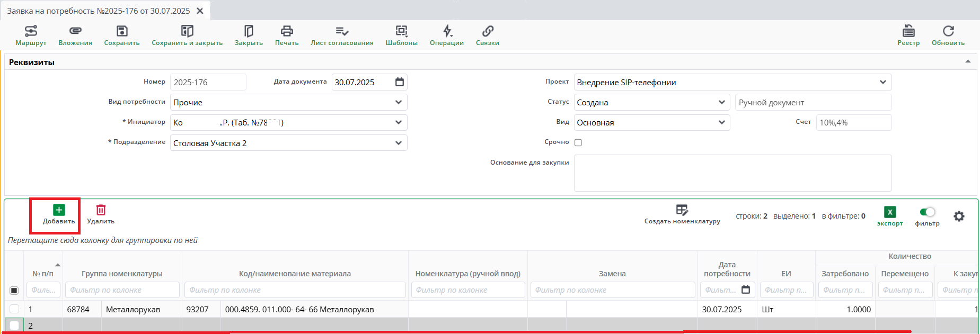Expand the Вид потребности dropdown
Image resolution: width=980 pixels, height=334 pixels.
399,102
